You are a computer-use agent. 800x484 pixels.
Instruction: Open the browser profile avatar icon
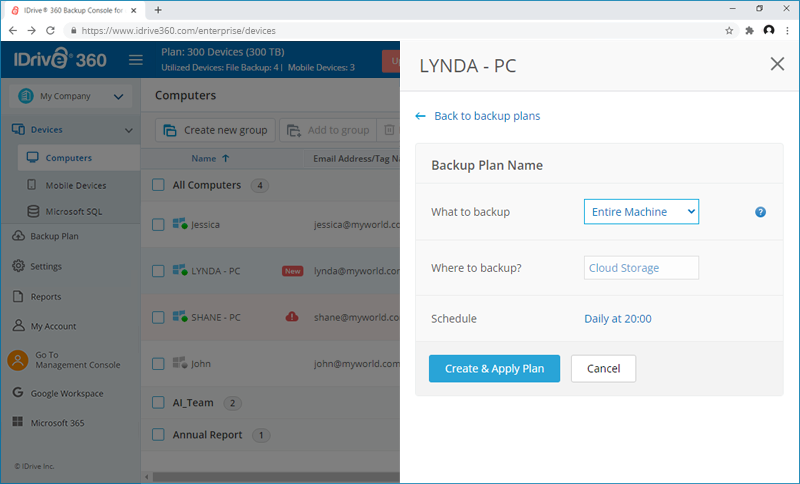(769, 30)
